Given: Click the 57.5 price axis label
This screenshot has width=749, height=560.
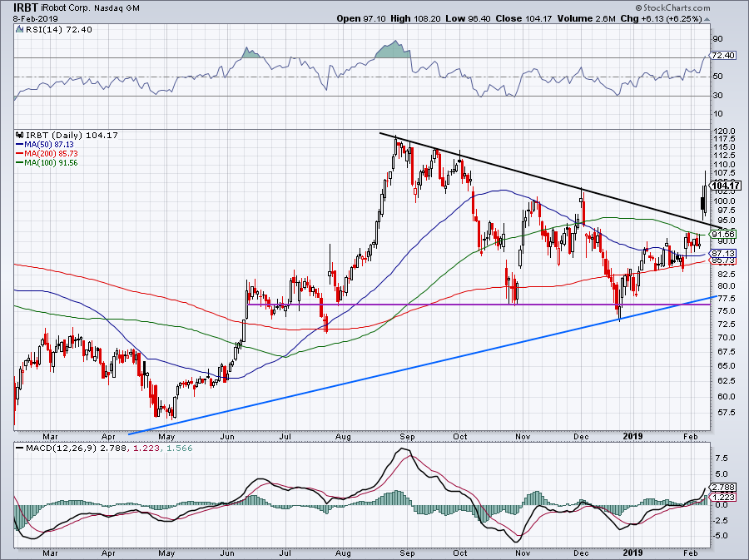Looking at the screenshot, I should pyautogui.click(x=726, y=412).
